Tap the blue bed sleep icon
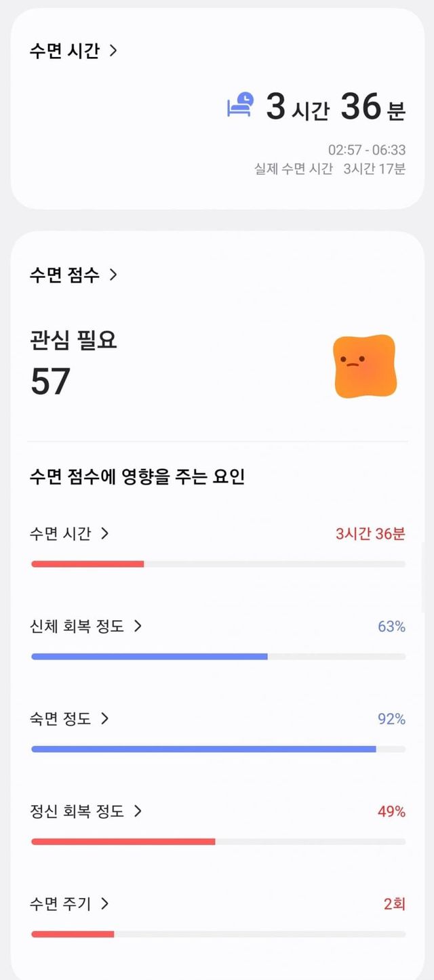The image size is (434, 980). [x=239, y=106]
